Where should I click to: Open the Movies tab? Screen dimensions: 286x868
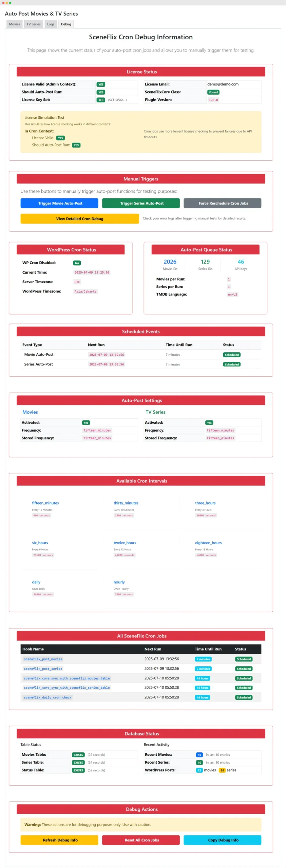pos(14,24)
